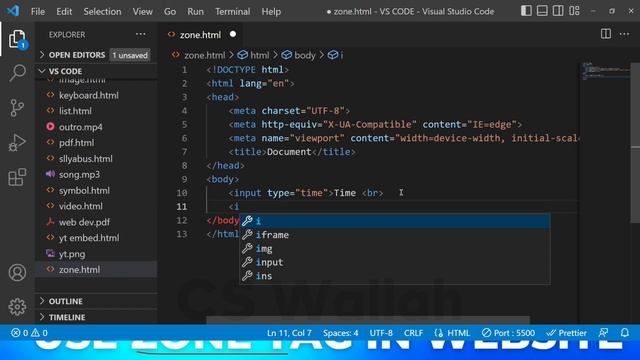Choose img from autocomplete suggestions

coord(395,249)
